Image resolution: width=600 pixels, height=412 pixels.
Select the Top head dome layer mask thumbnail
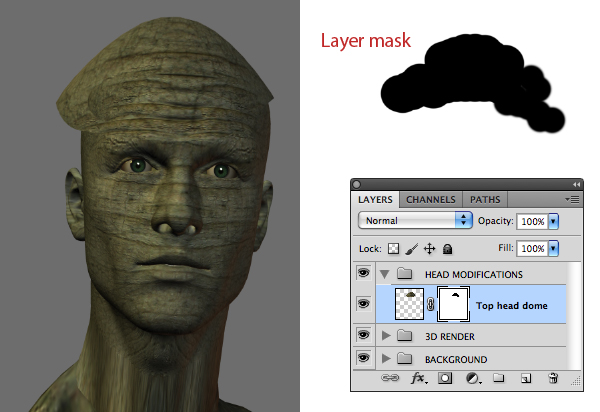click(x=453, y=304)
